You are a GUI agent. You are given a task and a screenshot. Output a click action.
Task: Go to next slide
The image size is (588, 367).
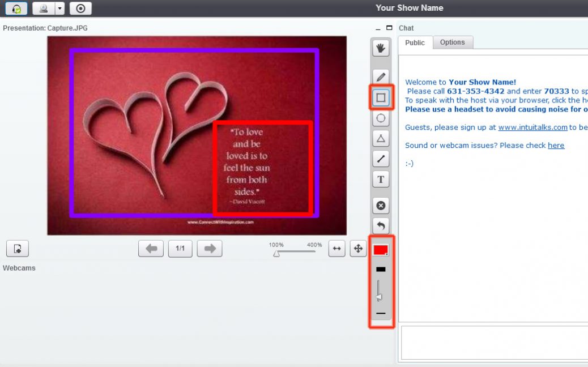[x=210, y=249]
